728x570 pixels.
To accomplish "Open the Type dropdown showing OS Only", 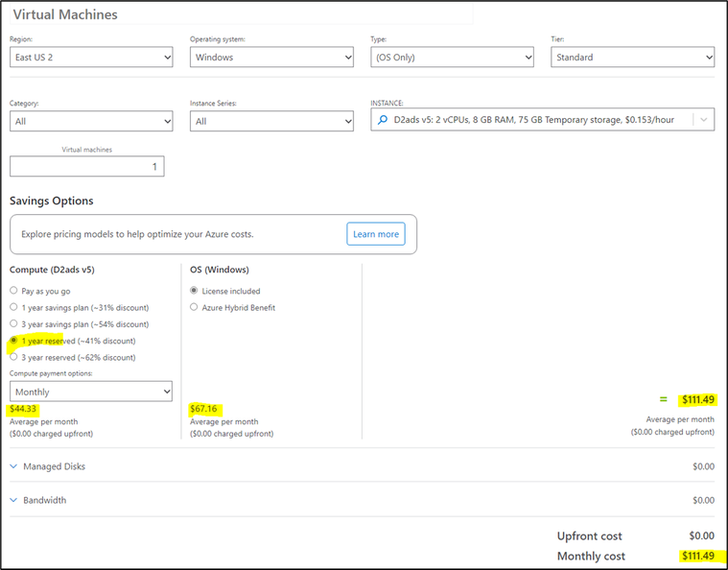I will (452, 58).
